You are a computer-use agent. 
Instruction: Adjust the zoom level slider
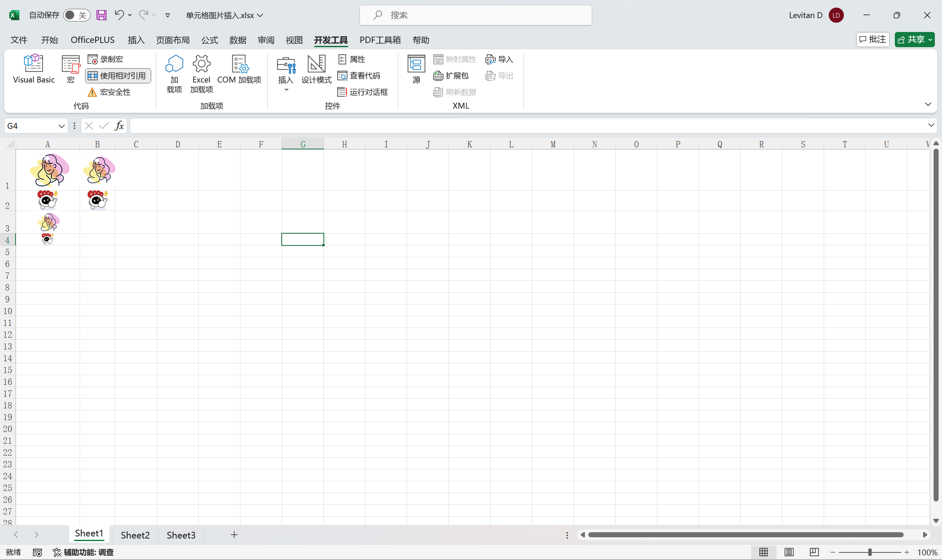(870, 552)
